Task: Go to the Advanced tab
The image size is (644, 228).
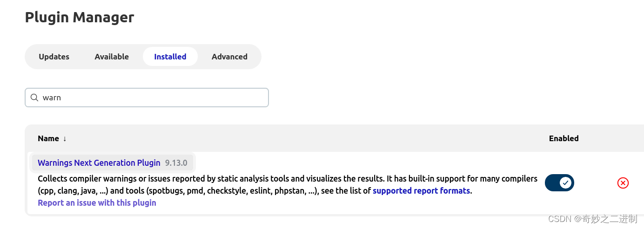Action: point(229,57)
